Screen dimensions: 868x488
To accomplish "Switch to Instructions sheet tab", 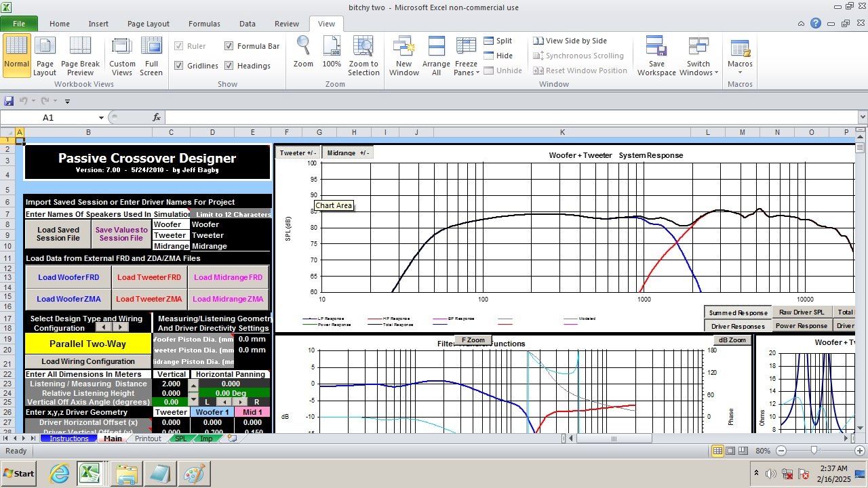I will pos(68,439).
